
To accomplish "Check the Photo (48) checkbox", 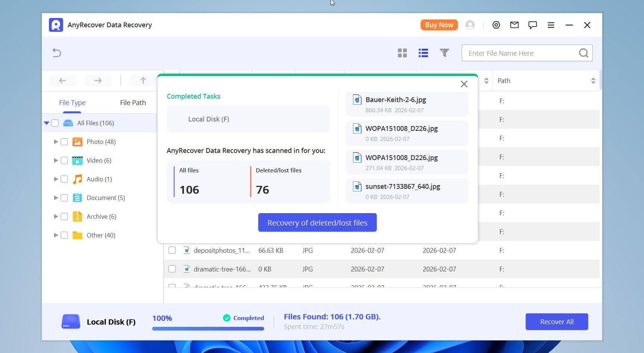I will 64,142.
